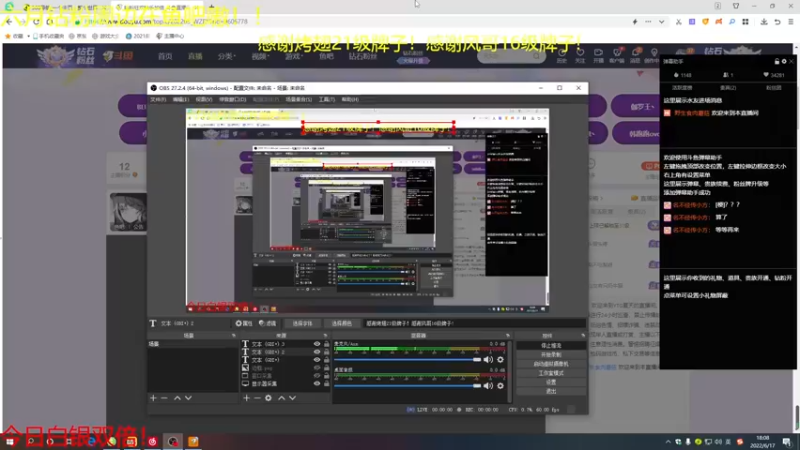Lock the 文本 (GDI+) 2 source
Screen dimensions: 800x450
327,352
